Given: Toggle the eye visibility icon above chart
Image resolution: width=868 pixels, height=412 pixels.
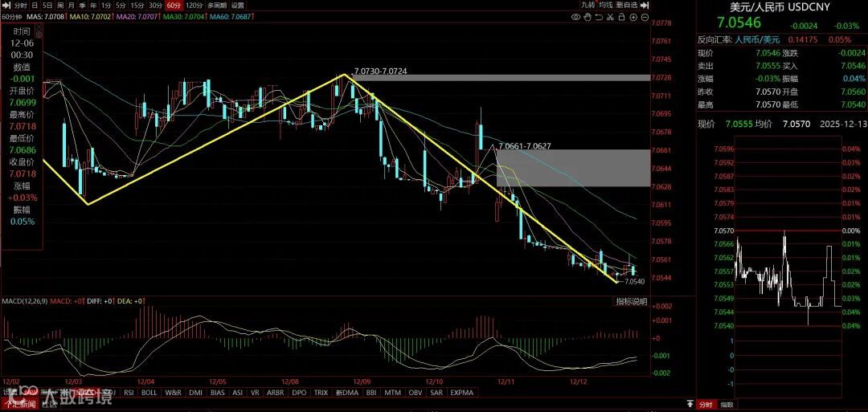Looking at the screenshot, I should [x=575, y=17].
